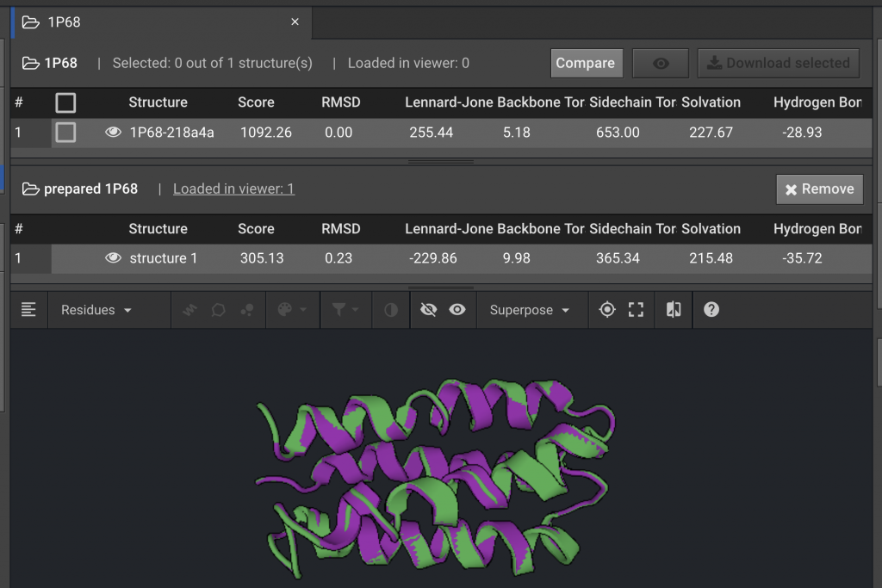Click the ball-and-stick atoms icon
Image resolution: width=882 pixels, height=588 pixels.
pos(247,310)
